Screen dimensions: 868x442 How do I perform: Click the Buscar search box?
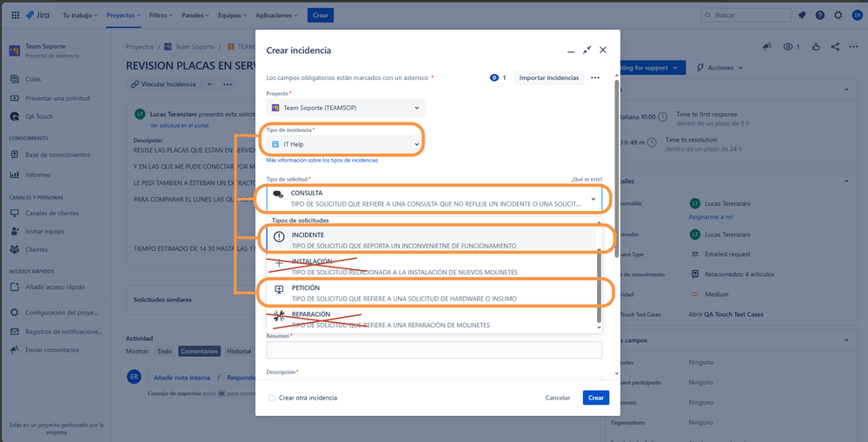click(x=744, y=16)
